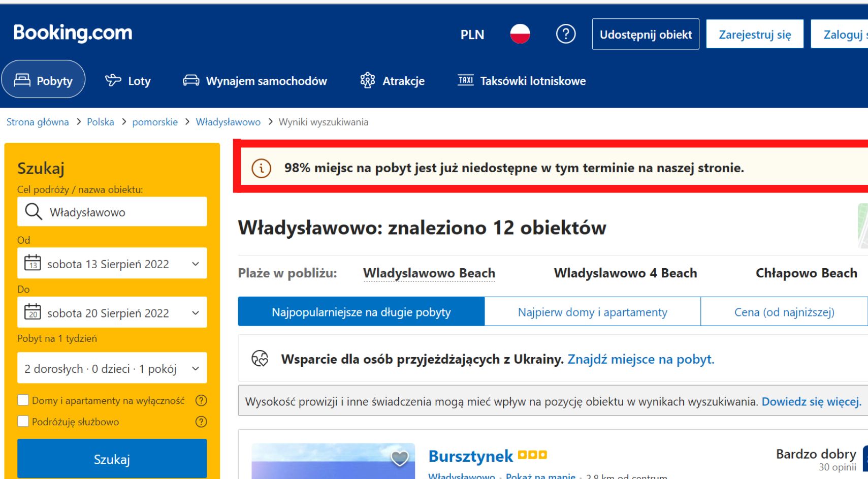Click calendar icon for check-in date

[x=33, y=263]
